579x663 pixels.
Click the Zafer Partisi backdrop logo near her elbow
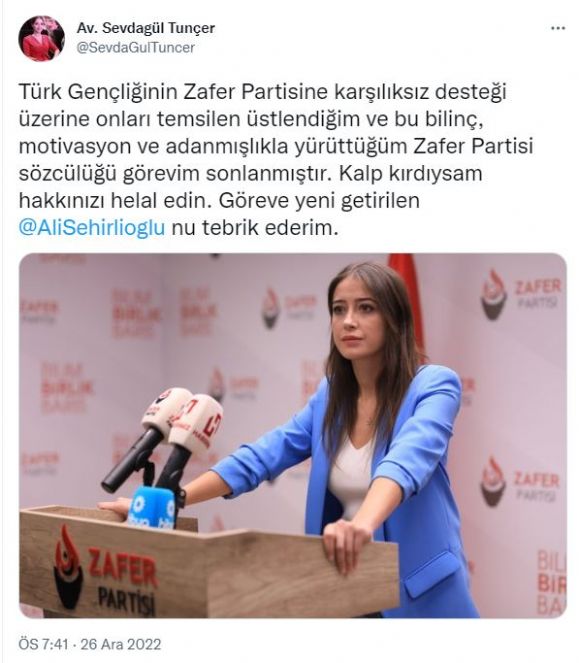click(x=521, y=482)
